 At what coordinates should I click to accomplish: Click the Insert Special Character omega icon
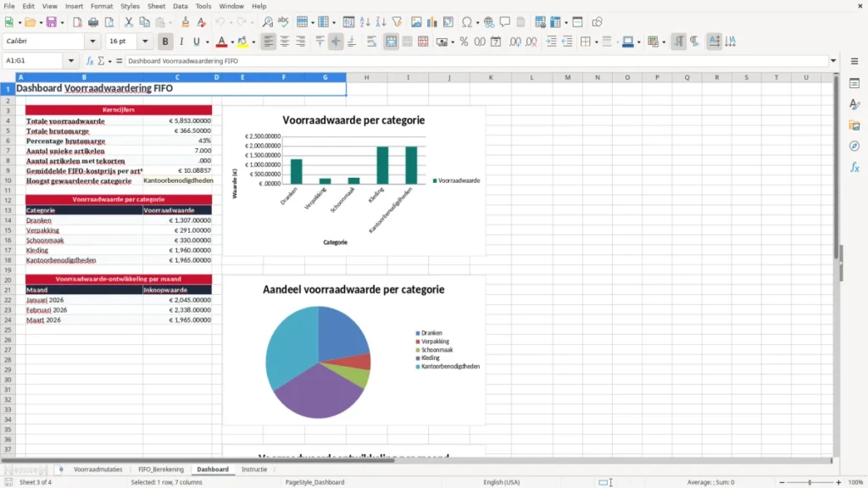click(467, 22)
